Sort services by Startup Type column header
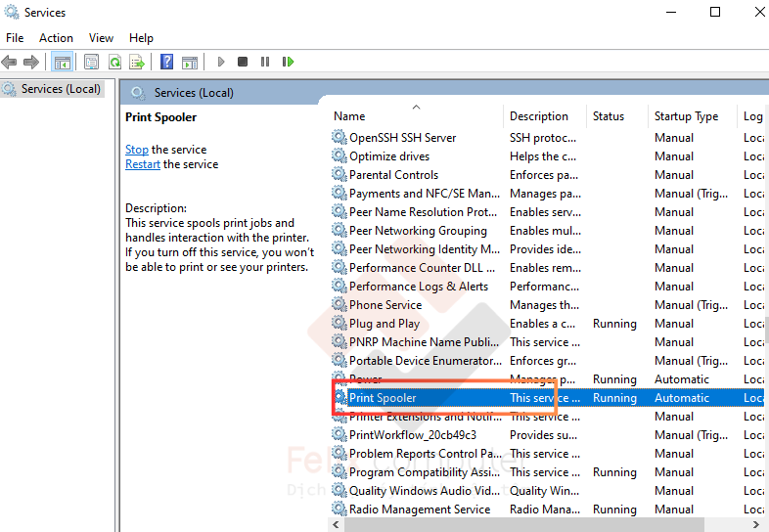This screenshot has height=532, width=769. click(686, 116)
